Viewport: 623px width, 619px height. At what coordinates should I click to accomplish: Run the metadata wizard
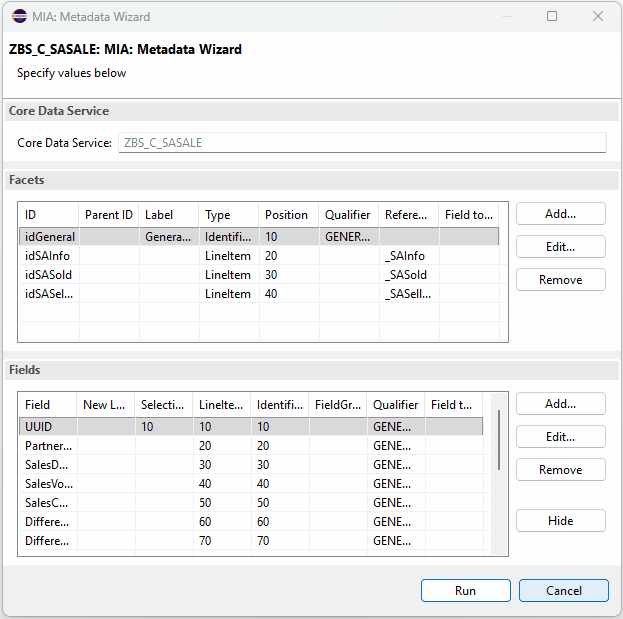click(x=465, y=591)
